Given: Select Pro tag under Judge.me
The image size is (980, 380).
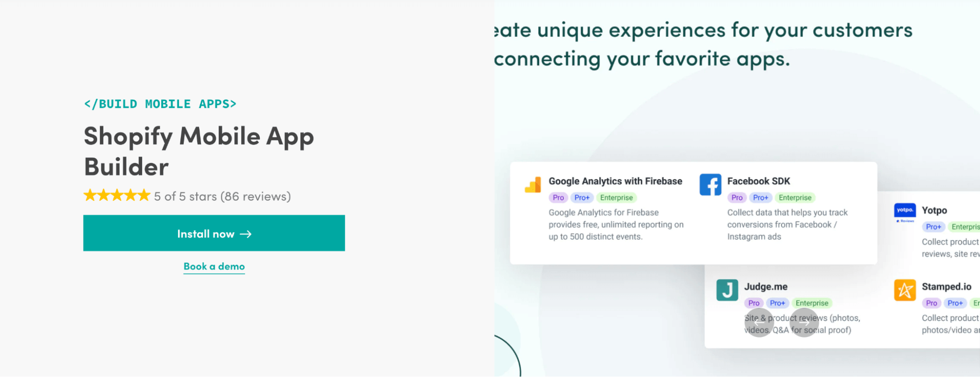Looking at the screenshot, I should 754,303.
